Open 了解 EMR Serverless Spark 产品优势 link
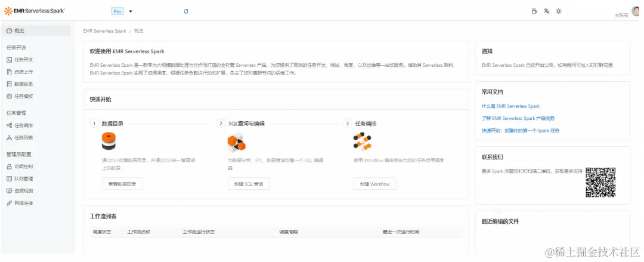The image size is (644, 262). pos(518,118)
